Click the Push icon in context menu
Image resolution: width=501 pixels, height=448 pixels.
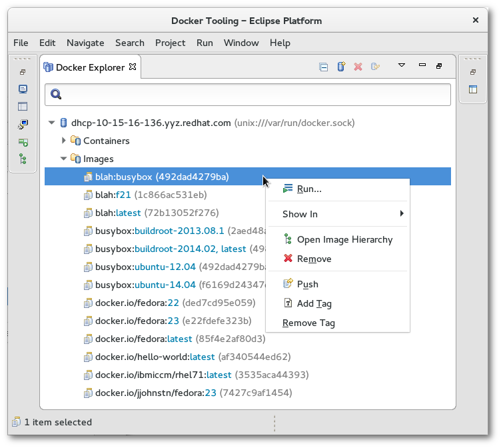pyautogui.click(x=288, y=283)
